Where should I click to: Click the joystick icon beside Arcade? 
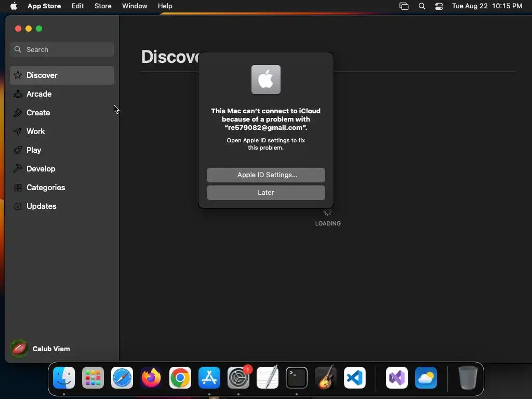click(x=18, y=94)
